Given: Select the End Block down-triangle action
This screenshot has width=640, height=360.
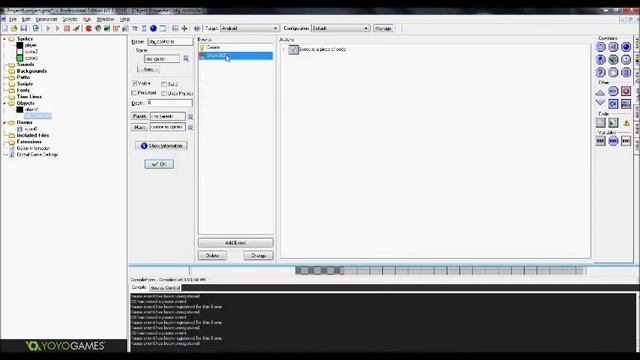Looking at the screenshot, I should tap(600, 103).
